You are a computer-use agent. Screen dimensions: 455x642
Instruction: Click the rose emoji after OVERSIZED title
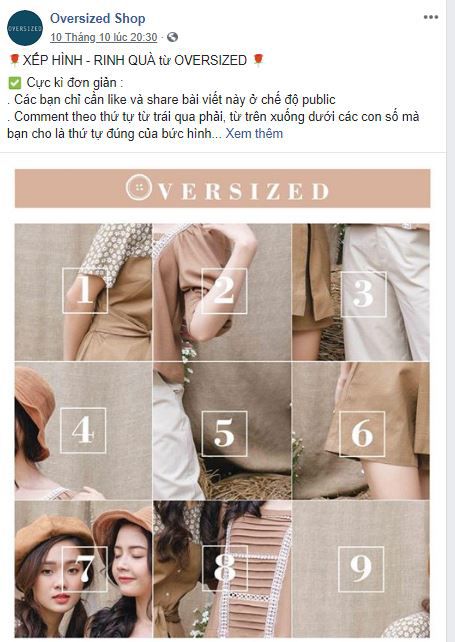(258, 60)
